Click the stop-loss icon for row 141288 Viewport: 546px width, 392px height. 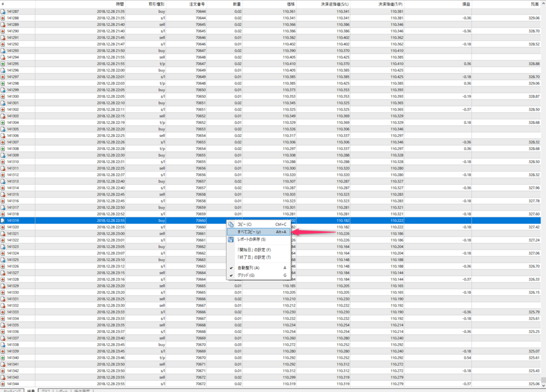click(x=3, y=18)
